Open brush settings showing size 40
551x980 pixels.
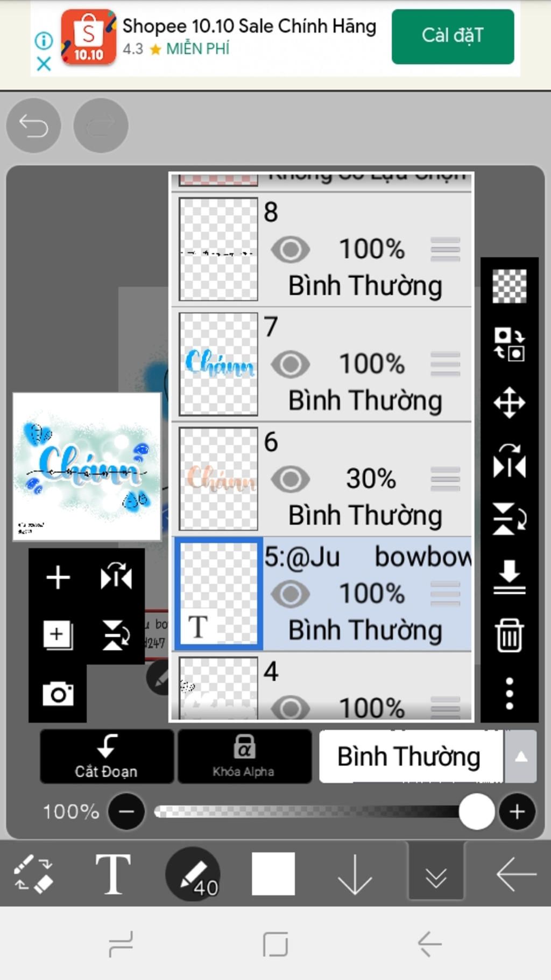(x=193, y=873)
